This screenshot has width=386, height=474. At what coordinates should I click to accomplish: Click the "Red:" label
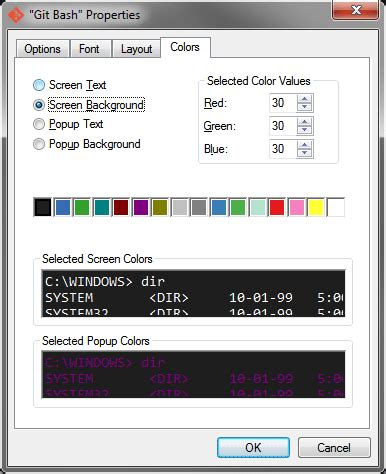coord(215,103)
